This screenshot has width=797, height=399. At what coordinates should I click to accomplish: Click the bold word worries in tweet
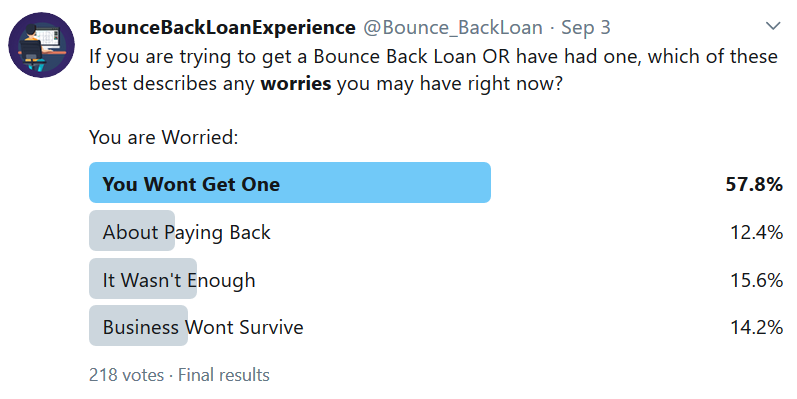tap(296, 83)
